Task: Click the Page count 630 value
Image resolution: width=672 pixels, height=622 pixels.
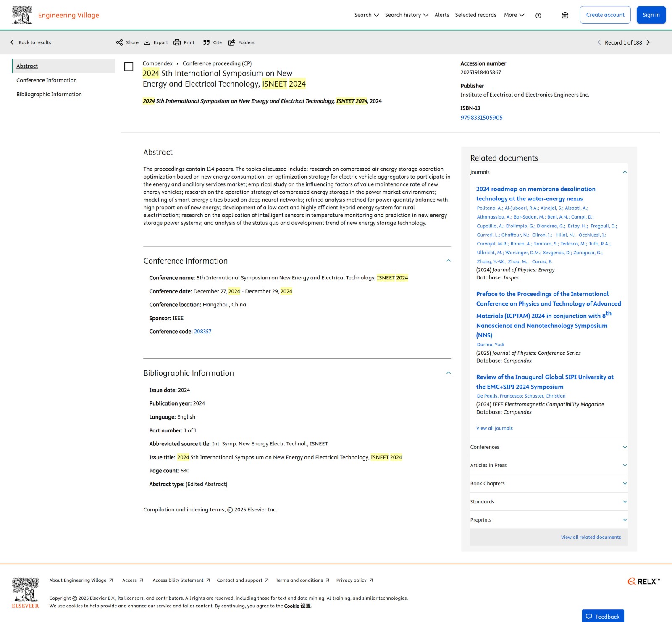Action: click(185, 471)
